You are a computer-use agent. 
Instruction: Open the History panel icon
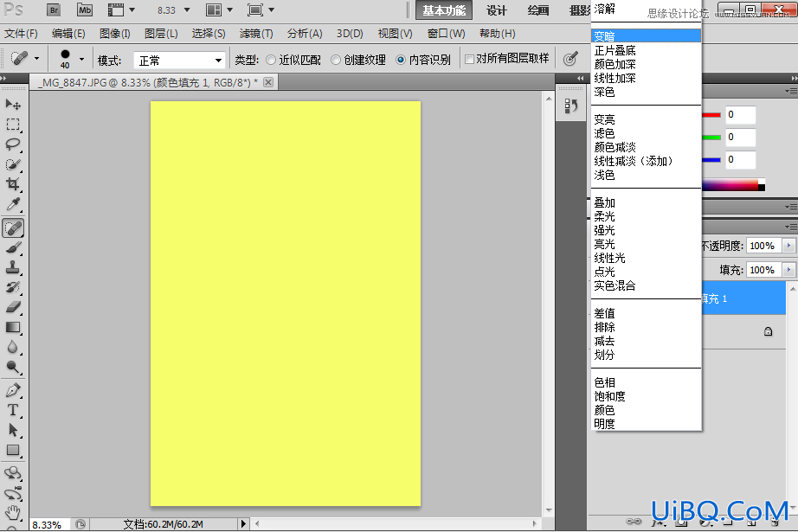pos(571,106)
